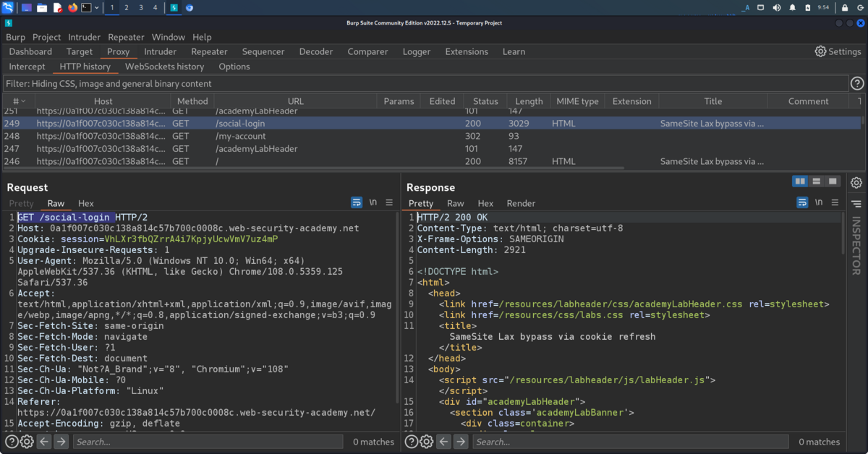This screenshot has width=868, height=454.
Task: Go to previous match in request search
Action: point(44,441)
